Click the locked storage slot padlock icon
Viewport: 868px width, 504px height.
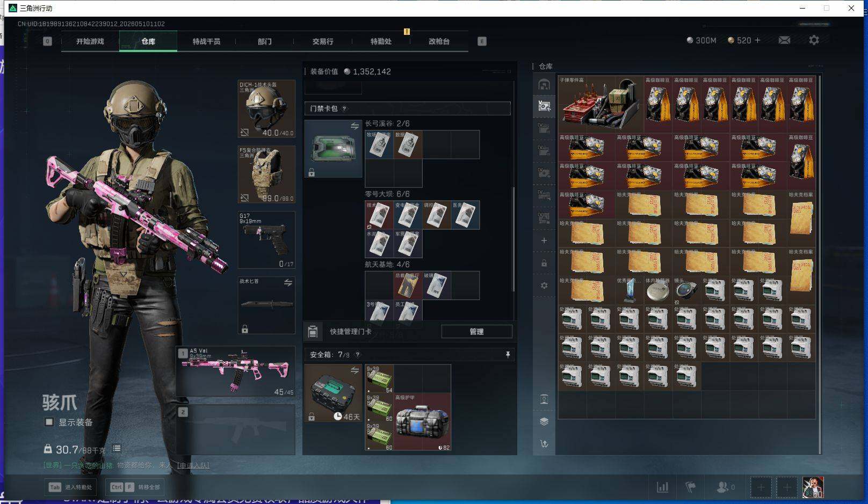click(544, 263)
